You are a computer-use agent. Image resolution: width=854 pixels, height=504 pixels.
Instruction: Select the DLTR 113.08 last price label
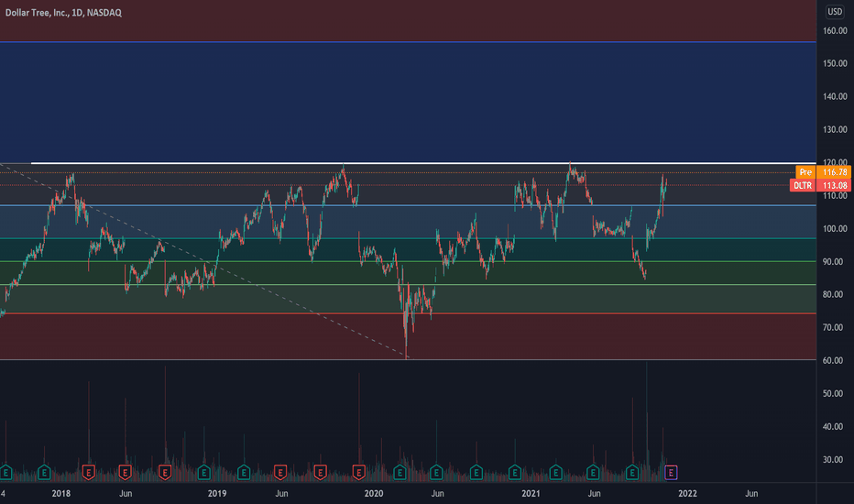[820, 185]
